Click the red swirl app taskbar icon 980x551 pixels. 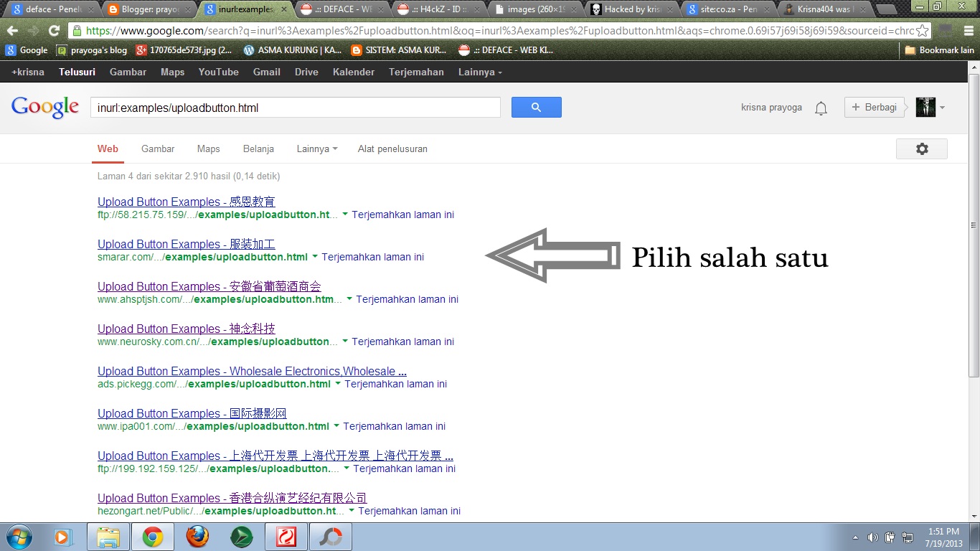(x=286, y=537)
